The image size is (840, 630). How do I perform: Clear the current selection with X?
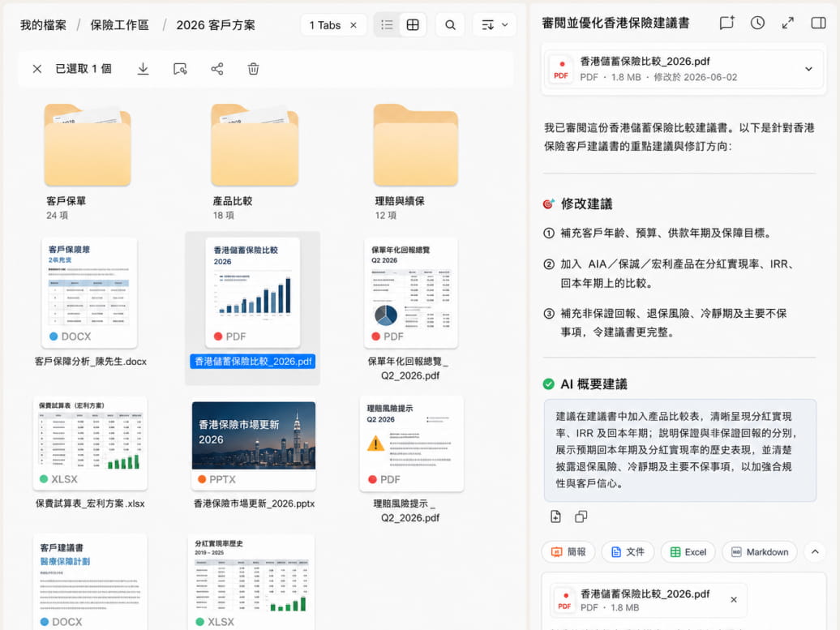click(37, 69)
